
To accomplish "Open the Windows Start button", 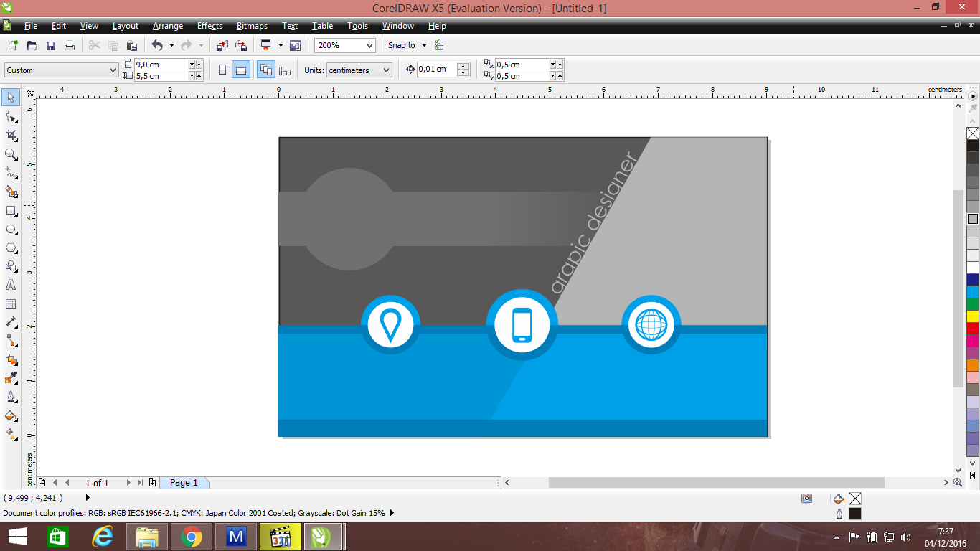I will click(18, 537).
